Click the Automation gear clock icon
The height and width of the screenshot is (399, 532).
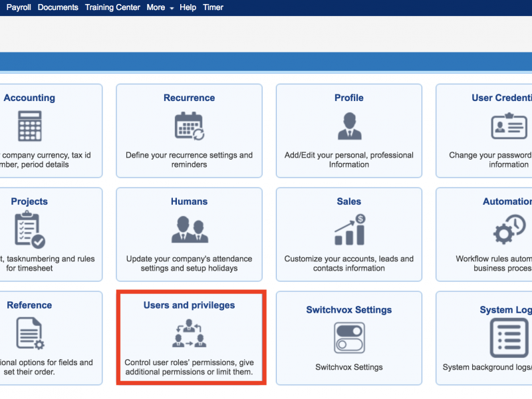coord(509,229)
